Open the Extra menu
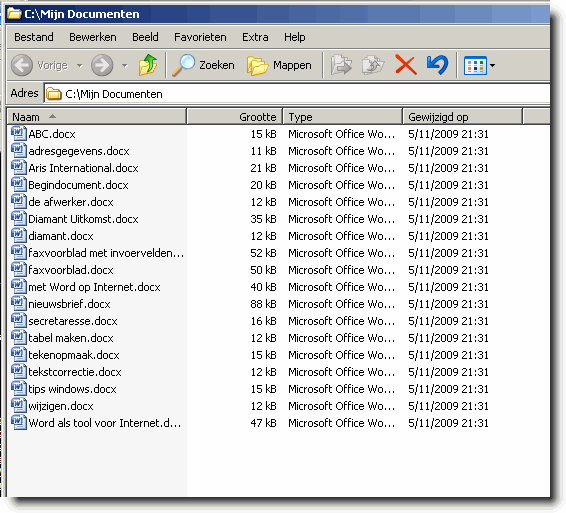The height and width of the screenshot is (513, 566). coord(255,37)
